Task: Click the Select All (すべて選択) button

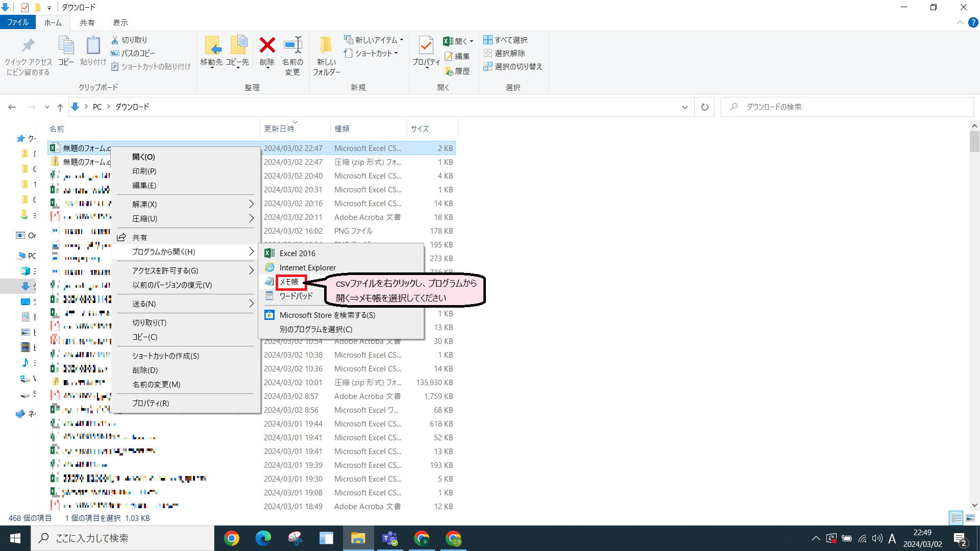Action: (x=505, y=40)
